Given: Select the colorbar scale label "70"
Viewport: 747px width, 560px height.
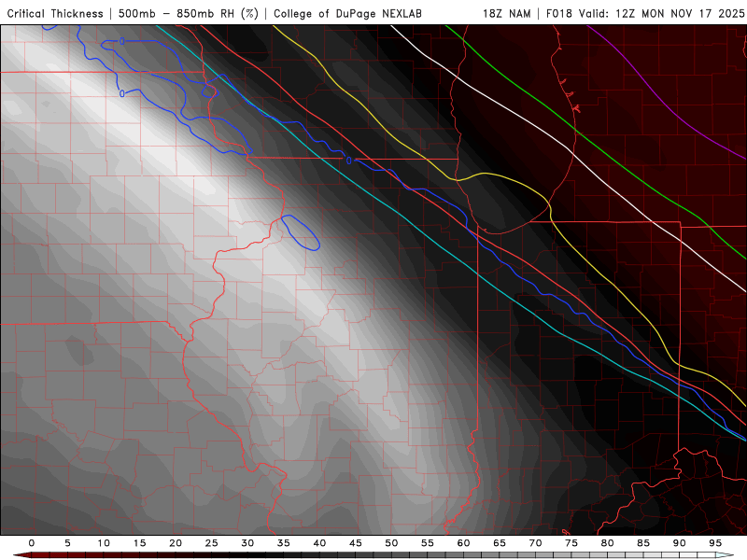Looking at the screenshot, I should point(535,543).
